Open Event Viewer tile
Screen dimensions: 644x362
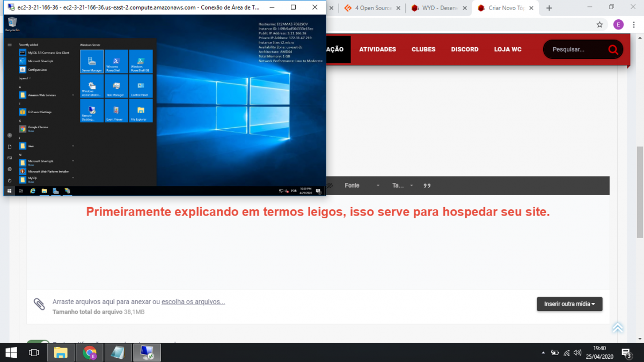[x=116, y=110]
